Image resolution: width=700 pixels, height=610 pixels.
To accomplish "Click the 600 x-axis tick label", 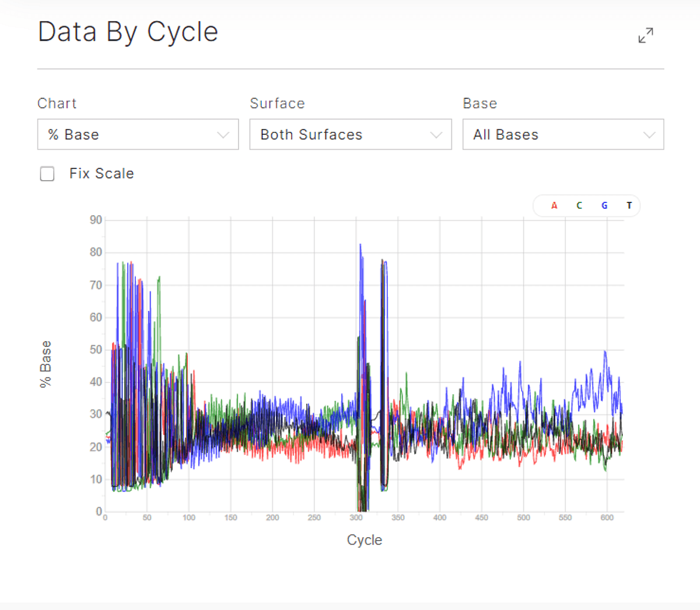I will point(607,517).
